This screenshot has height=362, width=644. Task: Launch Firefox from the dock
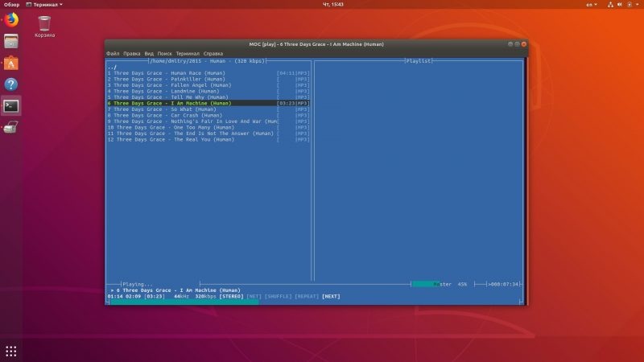11,19
